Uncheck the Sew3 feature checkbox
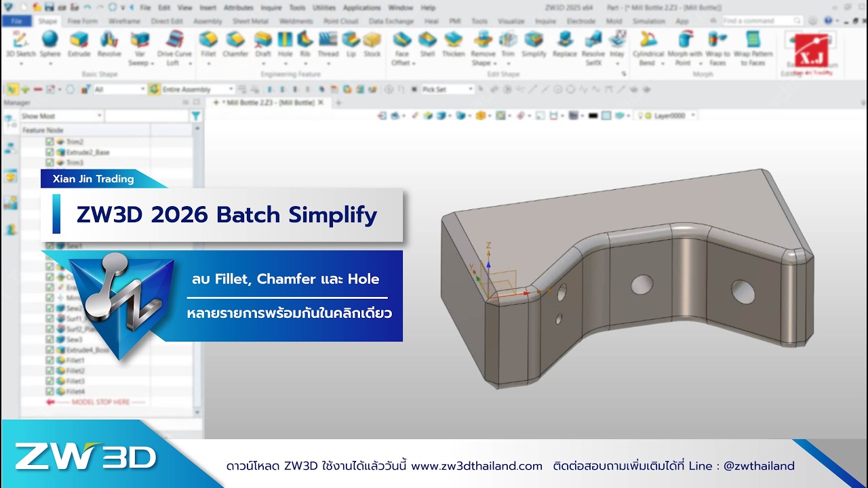 click(x=50, y=340)
